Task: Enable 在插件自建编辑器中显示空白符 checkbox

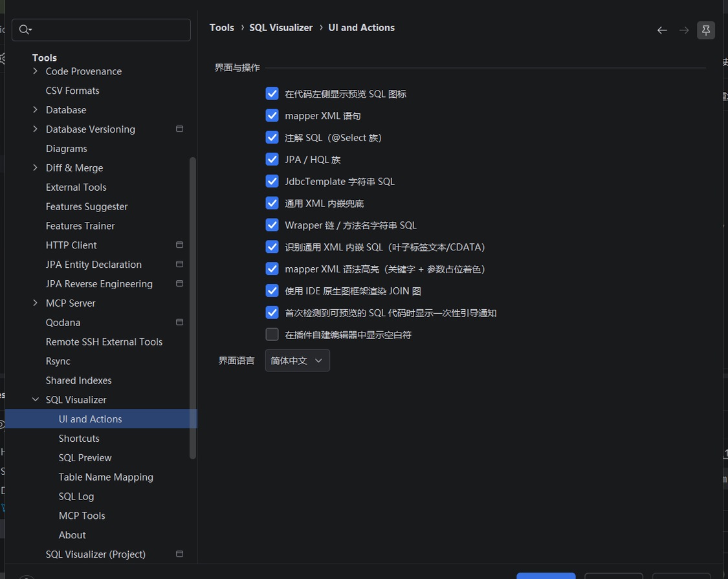Action: pos(272,334)
